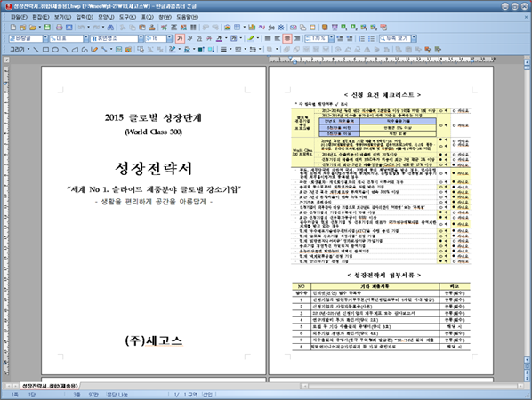Open the font size 16 dropdown
The width and height of the screenshot is (532, 400).
coord(169,38)
